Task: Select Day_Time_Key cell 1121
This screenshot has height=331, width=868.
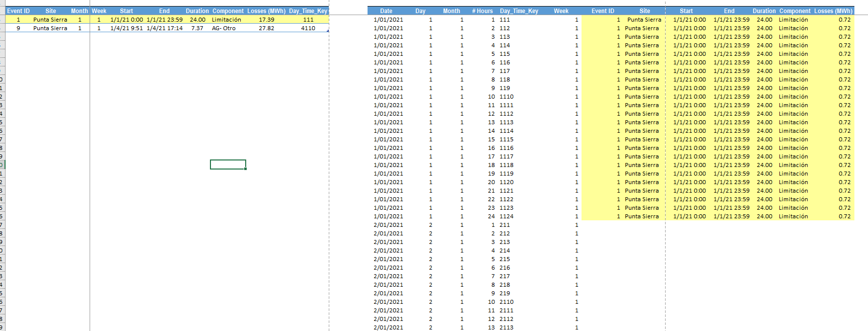Action: [x=507, y=191]
